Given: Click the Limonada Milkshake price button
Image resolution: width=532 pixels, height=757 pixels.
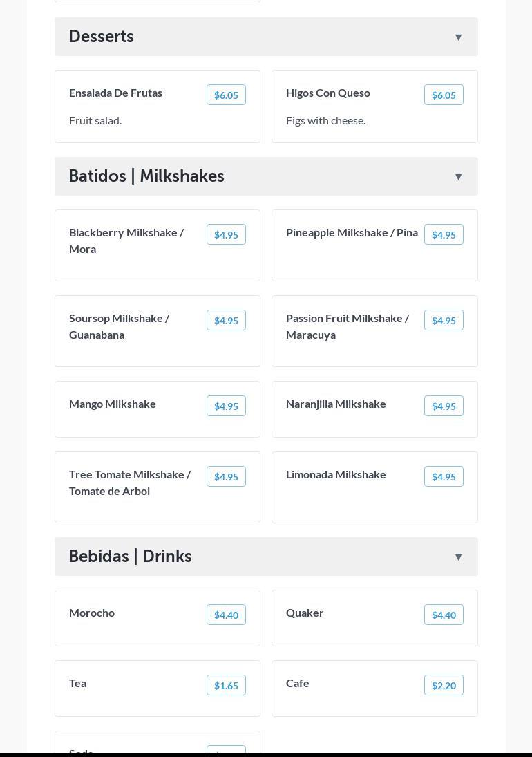Looking at the screenshot, I should tap(444, 477).
